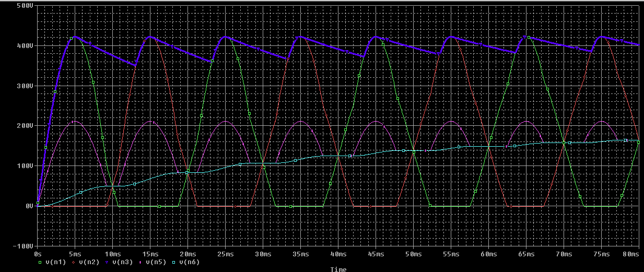Click the 500V y-axis label
This screenshot has height=272, width=644.
pos(26,6)
